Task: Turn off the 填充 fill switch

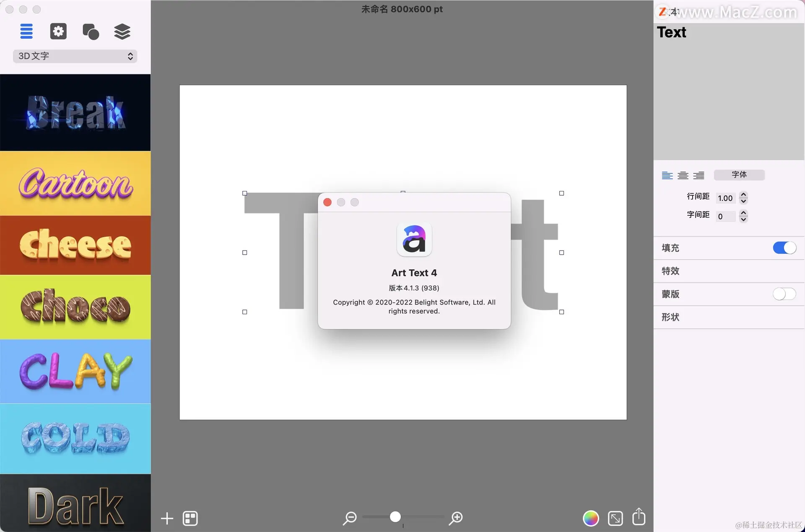Action: 784,248
